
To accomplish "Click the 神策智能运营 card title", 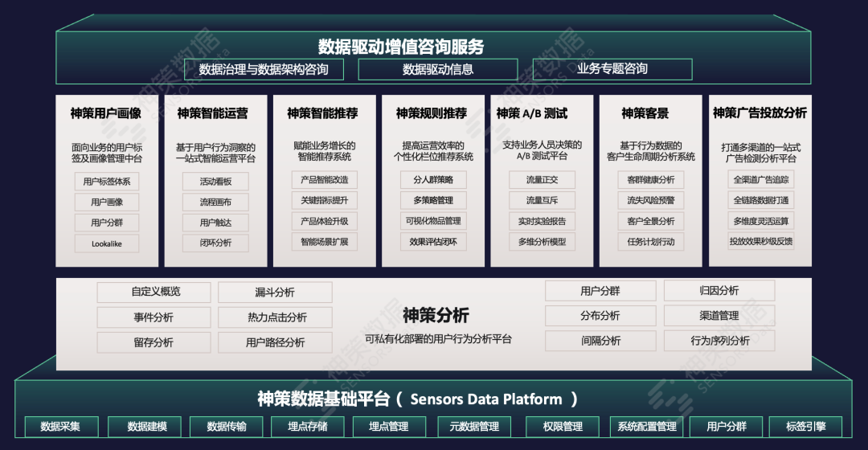I will tap(212, 113).
